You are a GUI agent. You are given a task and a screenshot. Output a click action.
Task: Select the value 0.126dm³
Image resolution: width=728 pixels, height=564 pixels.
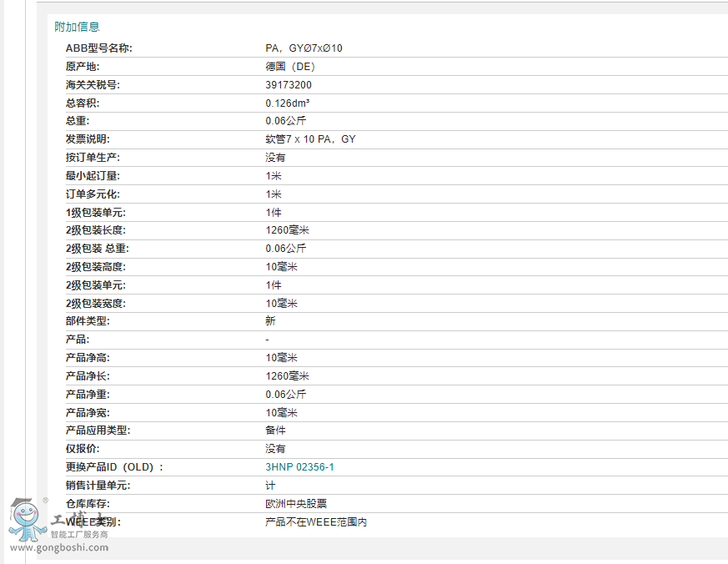[x=288, y=103]
